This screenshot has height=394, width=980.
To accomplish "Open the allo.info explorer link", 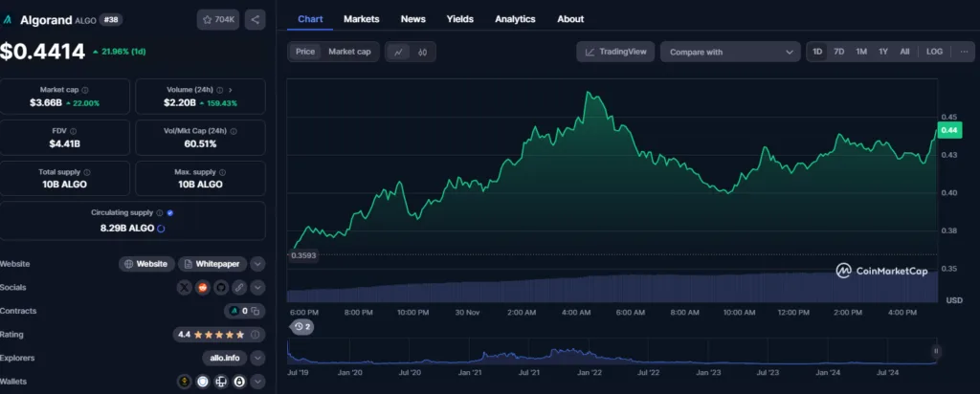I will [224, 359].
